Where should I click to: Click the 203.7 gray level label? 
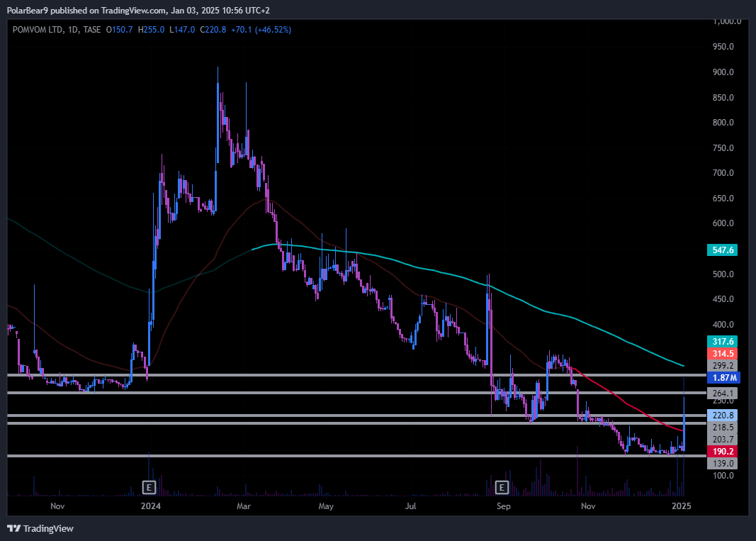tap(722, 439)
